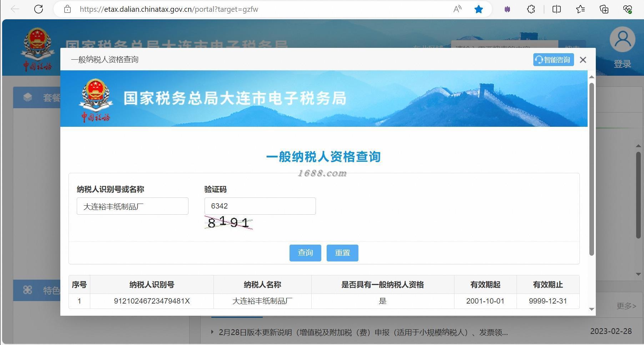644x345 pixels.
Task: Click the 一般纳税人资格查询 blue heading
Action: tap(323, 156)
